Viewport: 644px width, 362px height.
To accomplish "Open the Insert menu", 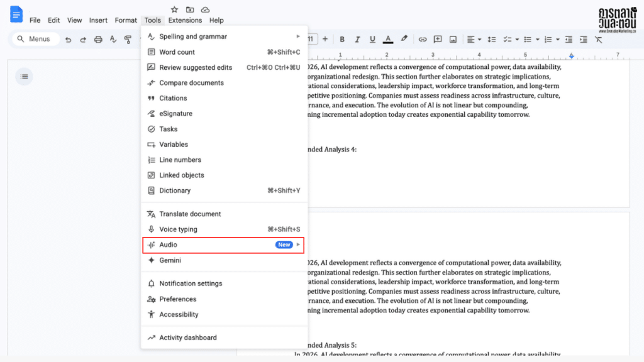I will click(98, 20).
